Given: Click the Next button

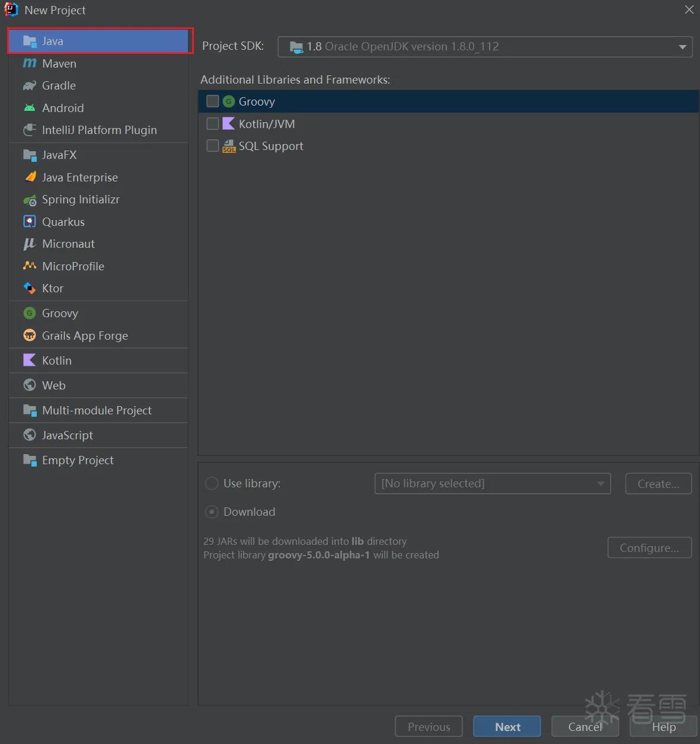Looking at the screenshot, I should coord(507,727).
